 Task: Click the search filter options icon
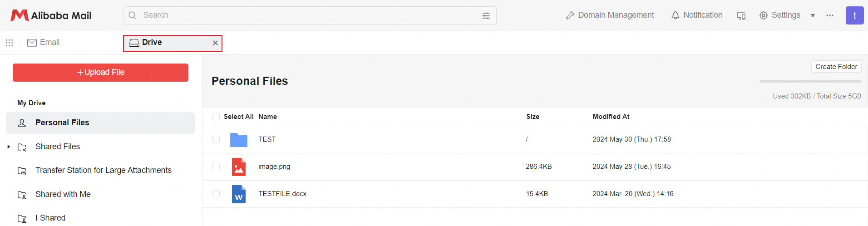486,15
